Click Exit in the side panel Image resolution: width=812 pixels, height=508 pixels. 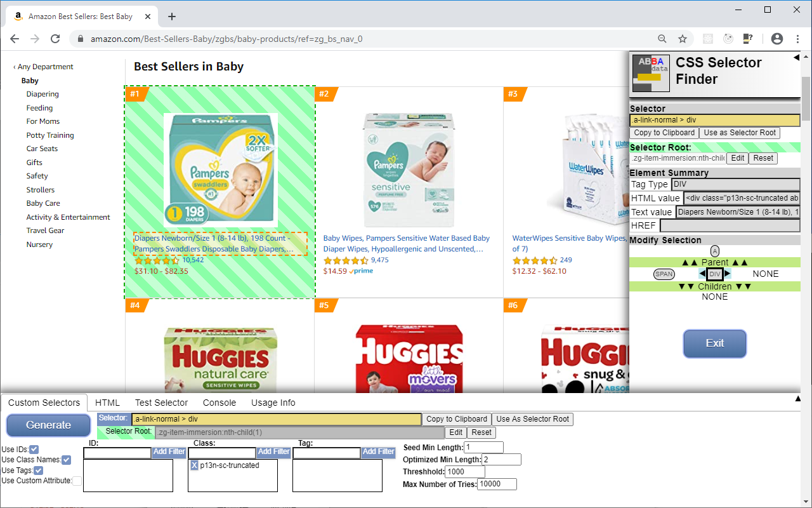coord(715,344)
